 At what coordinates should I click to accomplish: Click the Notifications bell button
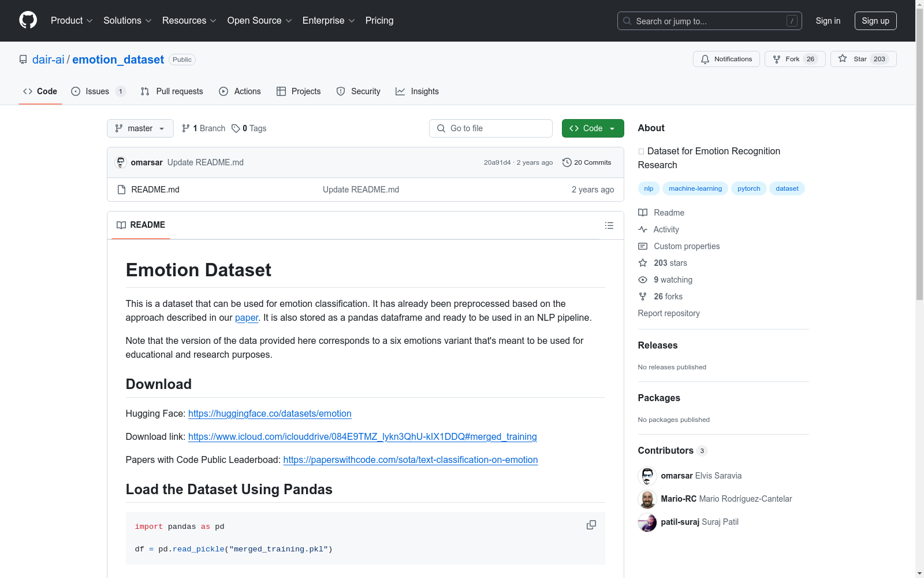(x=726, y=59)
